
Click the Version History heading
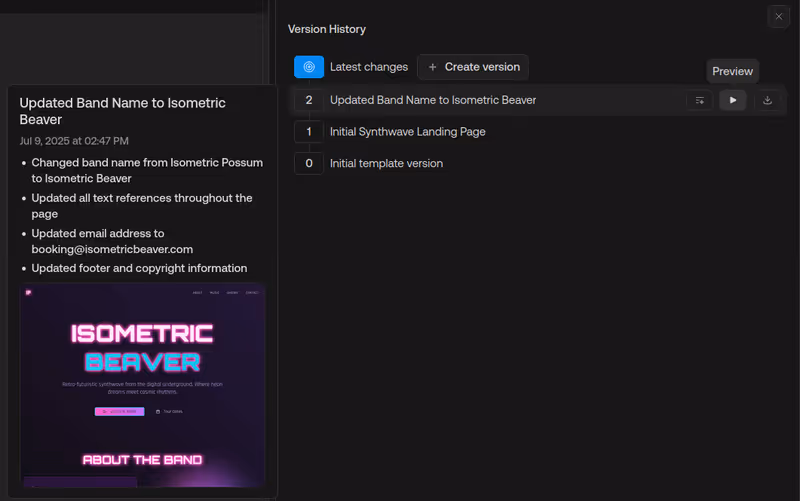(x=327, y=29)
